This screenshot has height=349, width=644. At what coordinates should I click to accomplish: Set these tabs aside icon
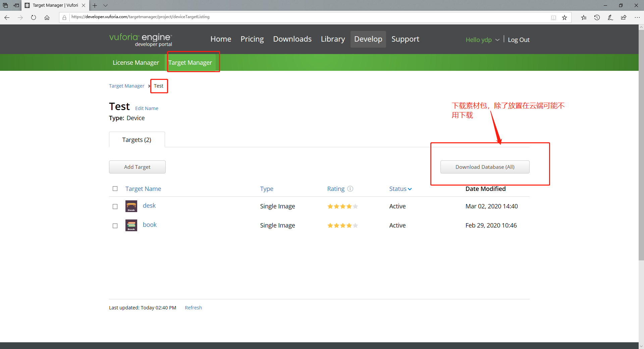point(16,5)
